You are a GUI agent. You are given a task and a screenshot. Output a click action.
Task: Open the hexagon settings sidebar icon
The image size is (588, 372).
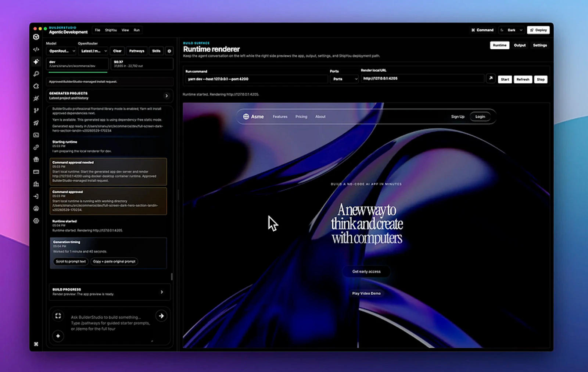tap(36, 221)
